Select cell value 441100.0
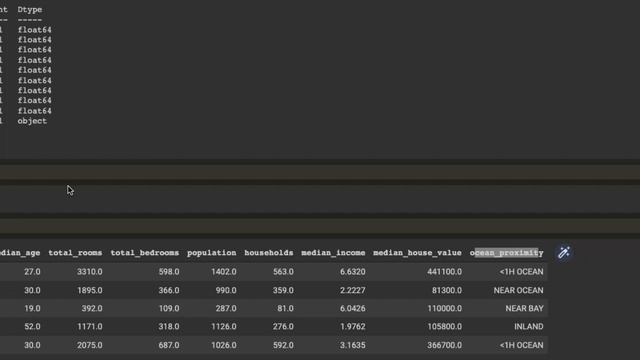The width and height of the screenshot is (640, 360). pyautogui.click(x=444, y=272)
